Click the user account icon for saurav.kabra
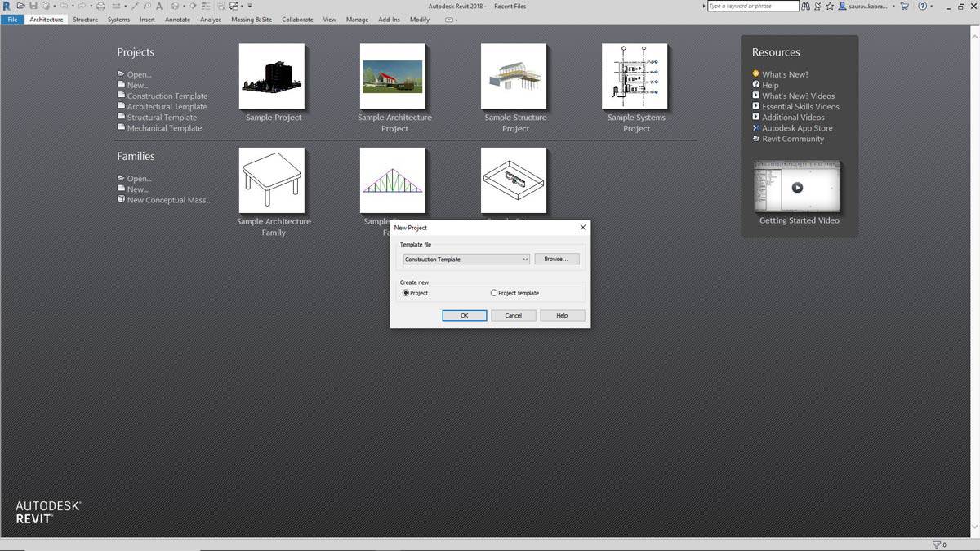 (842, 6)
